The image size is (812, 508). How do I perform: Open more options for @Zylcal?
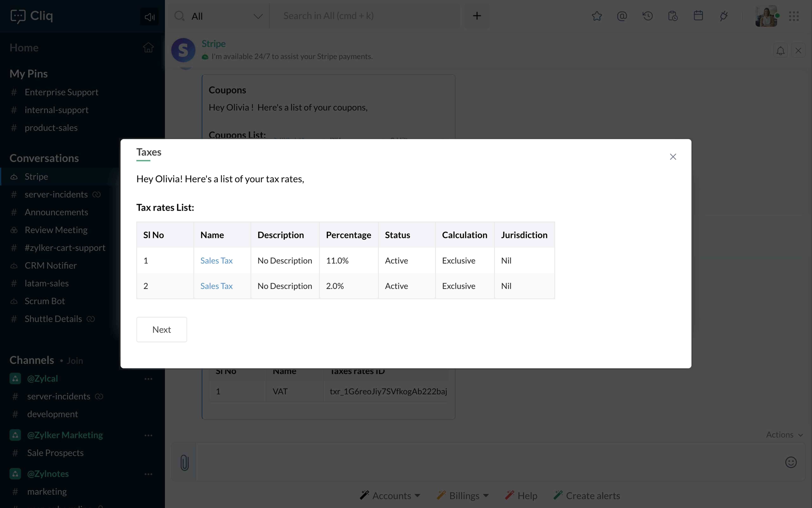point(148,379)
